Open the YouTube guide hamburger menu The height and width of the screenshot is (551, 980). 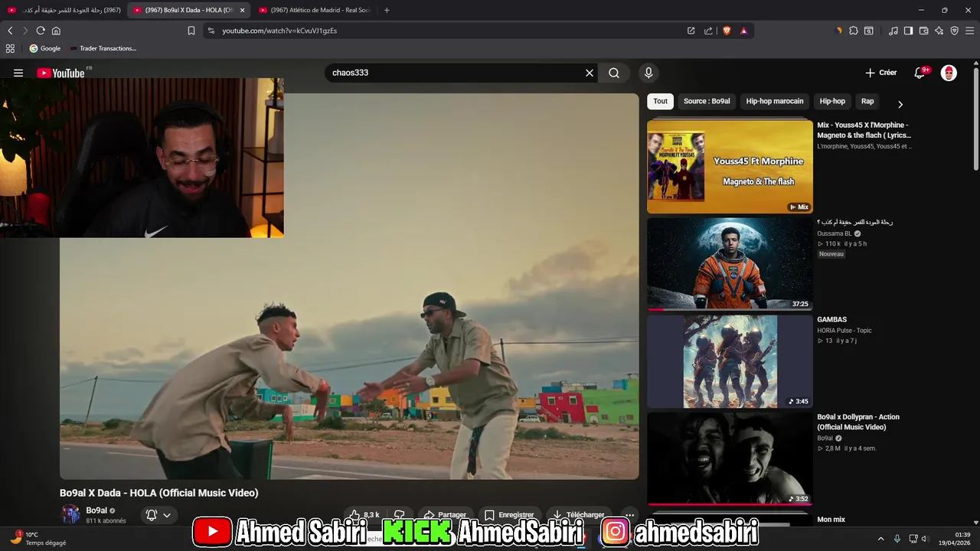click(18, 73)
